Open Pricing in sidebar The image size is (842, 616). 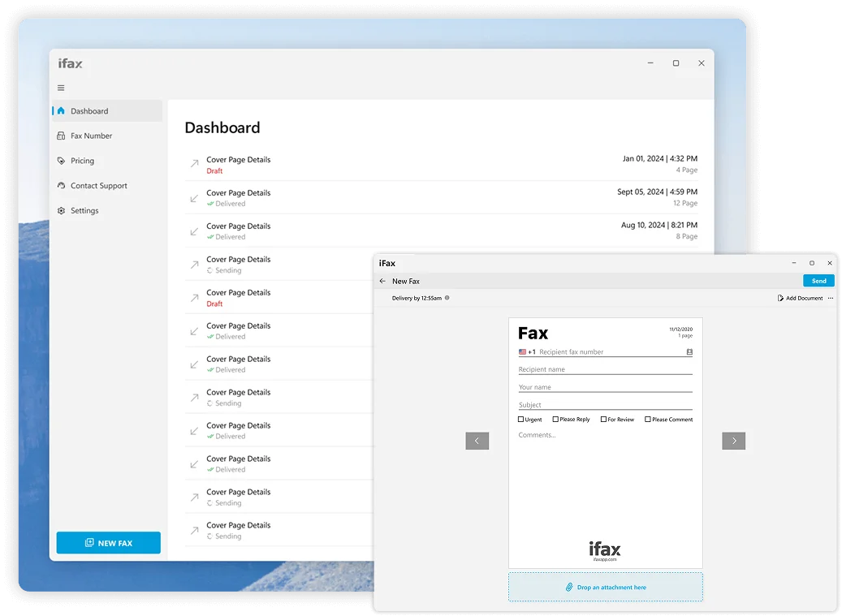point(107,161)
